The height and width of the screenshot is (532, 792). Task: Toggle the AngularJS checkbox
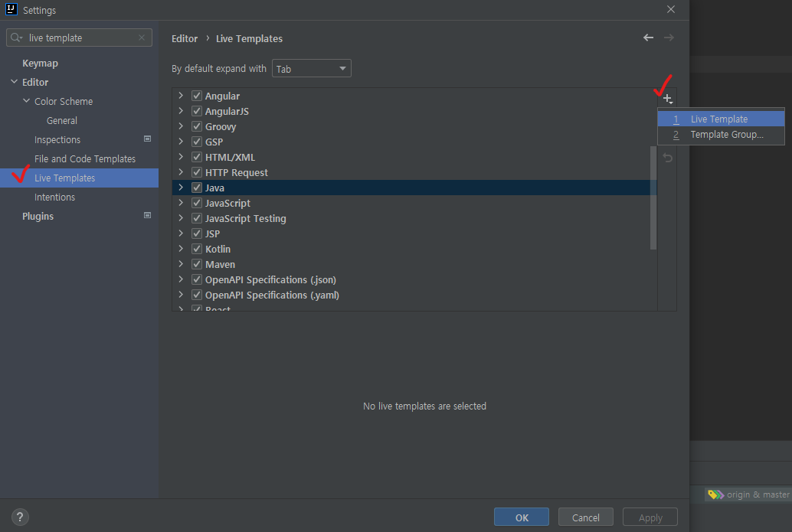pos(197,111)
